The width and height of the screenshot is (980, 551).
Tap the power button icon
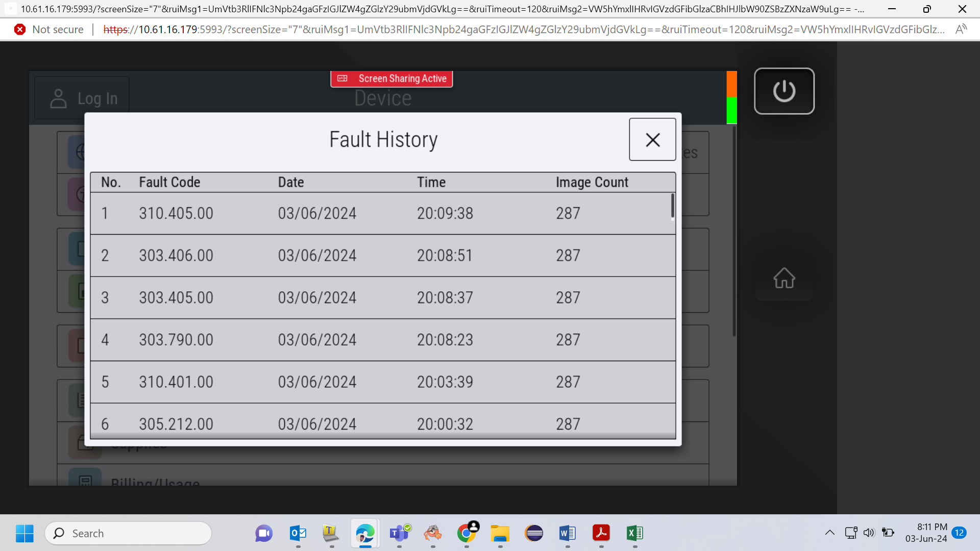click(x=784, y=91)
